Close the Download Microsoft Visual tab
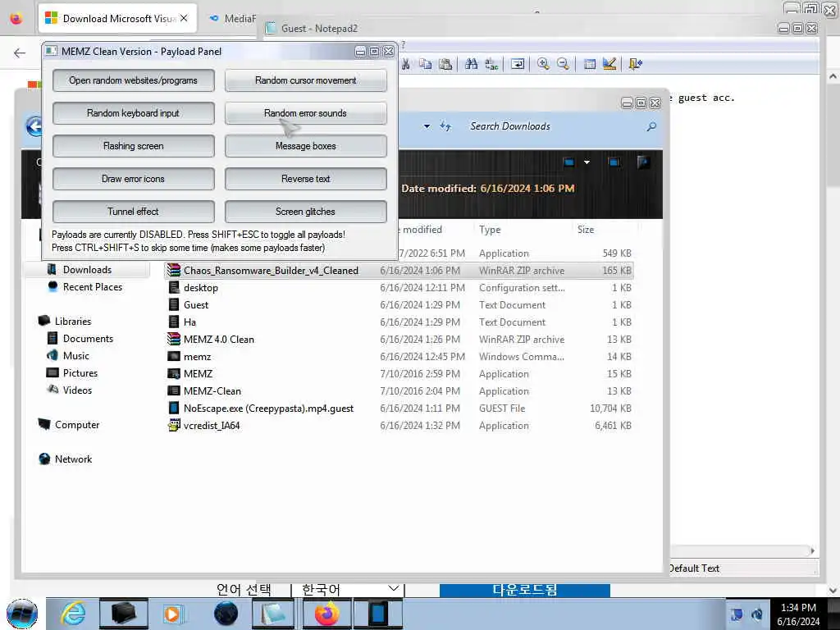 184,18
